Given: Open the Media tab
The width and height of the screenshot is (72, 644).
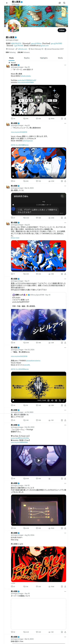Looking at the screenshot, I should [60, 58].
